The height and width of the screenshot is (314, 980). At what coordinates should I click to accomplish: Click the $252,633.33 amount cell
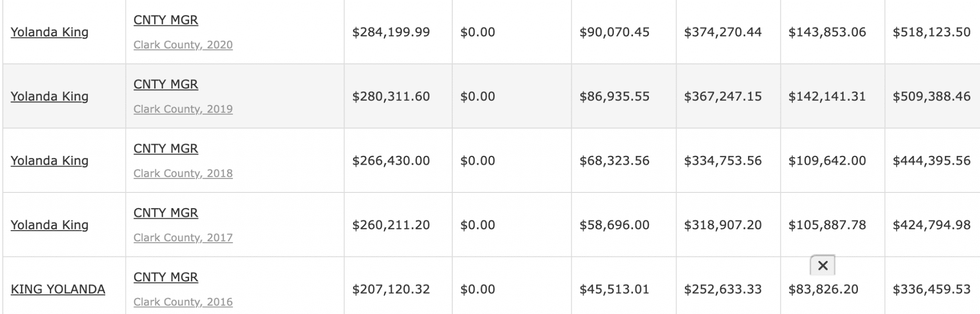point(723,289)
